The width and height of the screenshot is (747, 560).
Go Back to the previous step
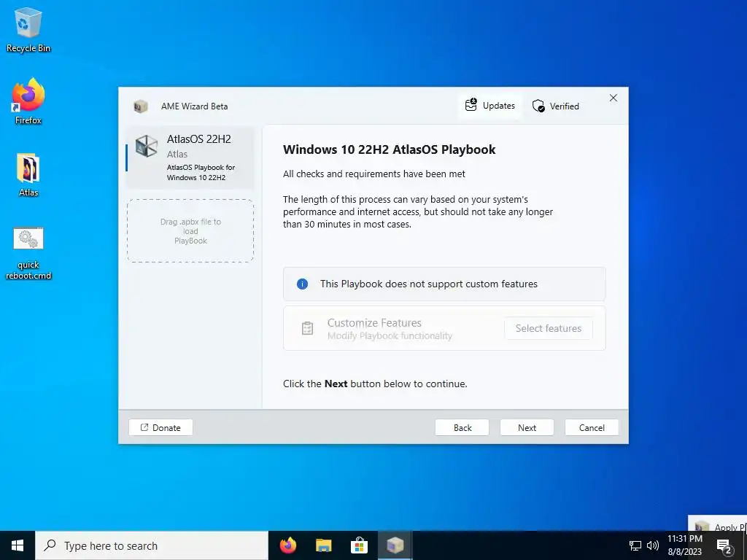[x=462, y=427]
